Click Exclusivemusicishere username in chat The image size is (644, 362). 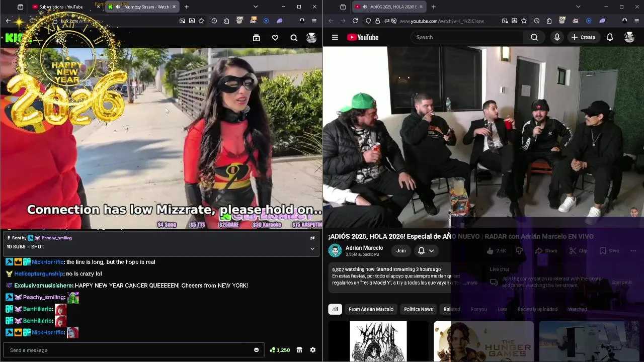point(43,286)
